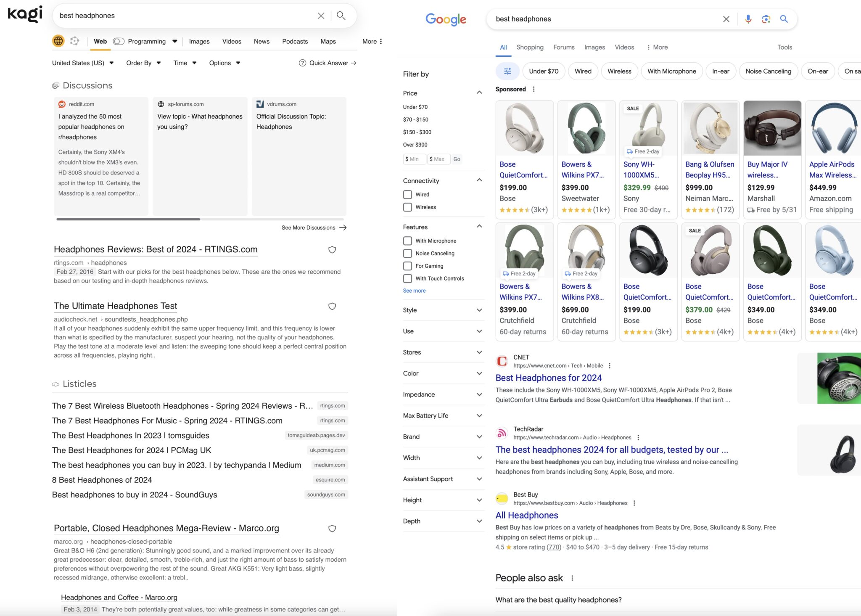The width and height of the screenshot is (861, 616).
Task: Open the Time dropdown on Kagi
Action: (185, 63)
